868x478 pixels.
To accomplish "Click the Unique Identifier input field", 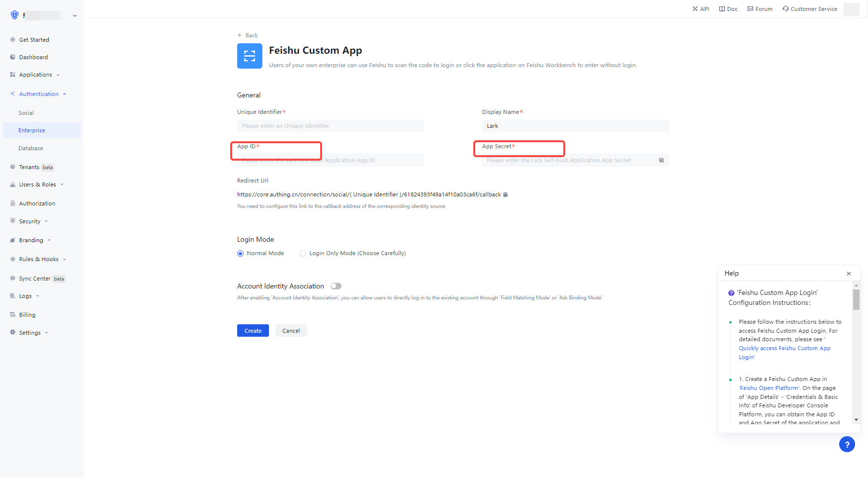I will point(330,126).
